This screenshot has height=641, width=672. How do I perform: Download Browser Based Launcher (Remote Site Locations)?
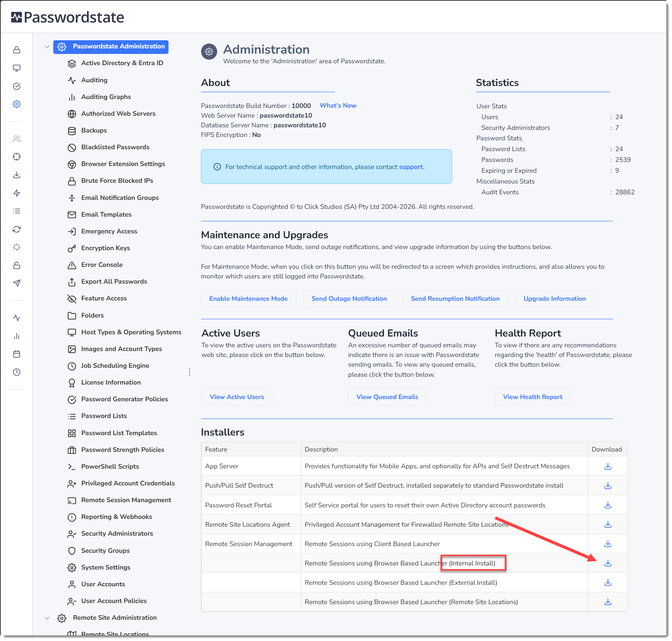pos(608,602)
